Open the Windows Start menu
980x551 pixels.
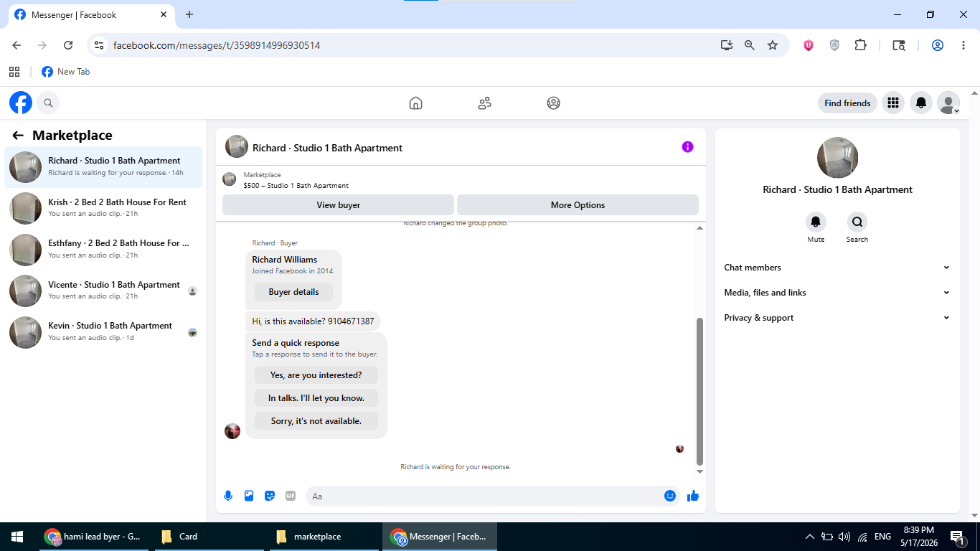(x=17, y=537)
